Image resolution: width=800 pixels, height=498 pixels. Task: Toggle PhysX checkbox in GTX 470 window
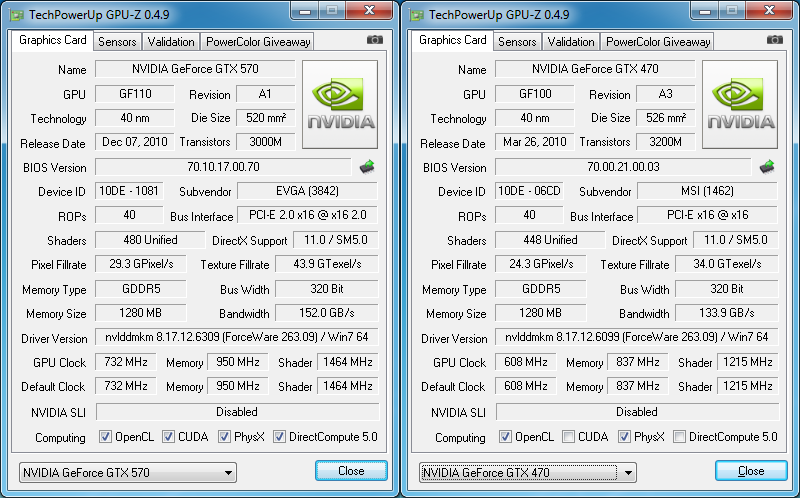(x=624, y=437)
